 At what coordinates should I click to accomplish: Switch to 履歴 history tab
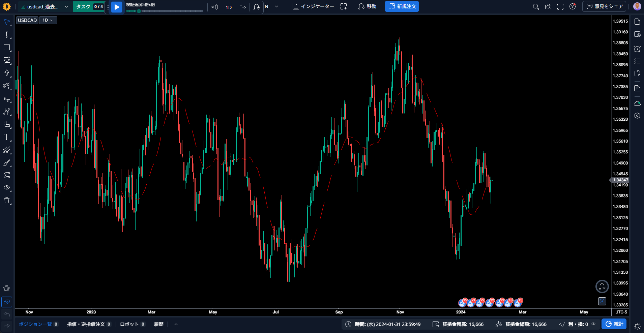tap(159, 324)
